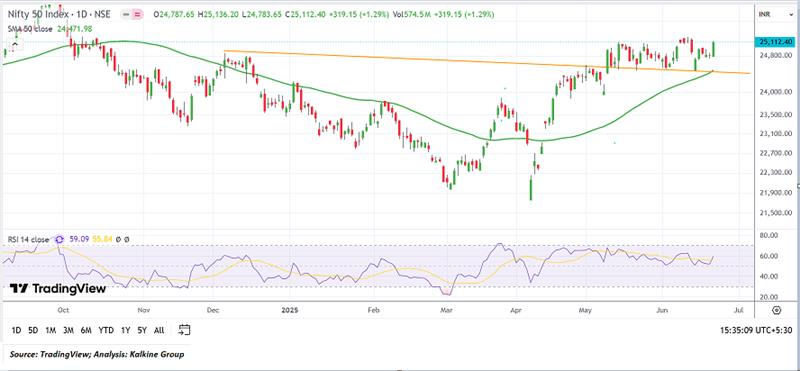Click the Dec label on time axis

tap(213, 310)
